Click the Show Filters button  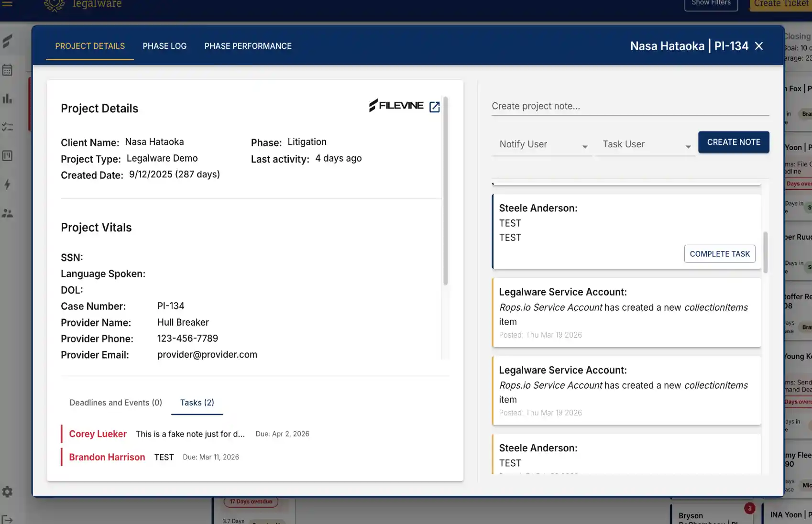click(711, 4)
